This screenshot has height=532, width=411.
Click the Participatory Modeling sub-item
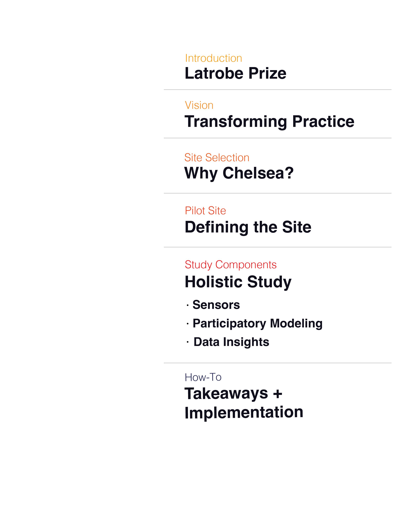pyautogui.click(x=257, y=324)
